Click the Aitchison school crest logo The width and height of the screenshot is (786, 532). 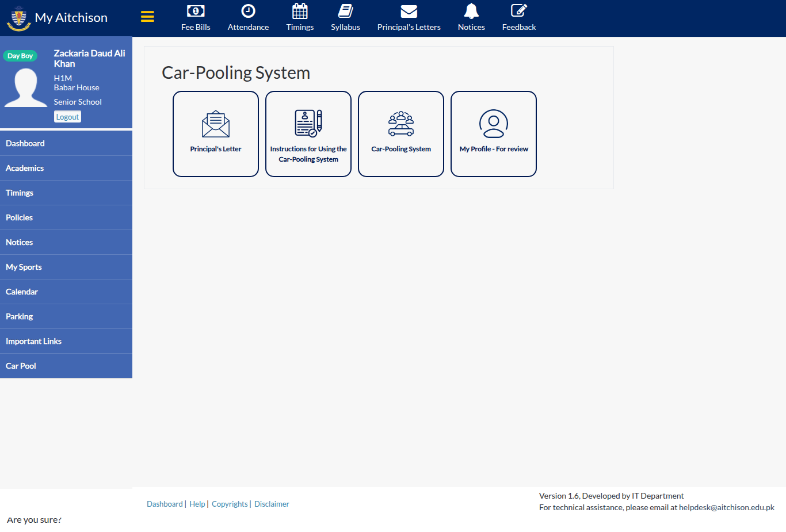point(18,18)
